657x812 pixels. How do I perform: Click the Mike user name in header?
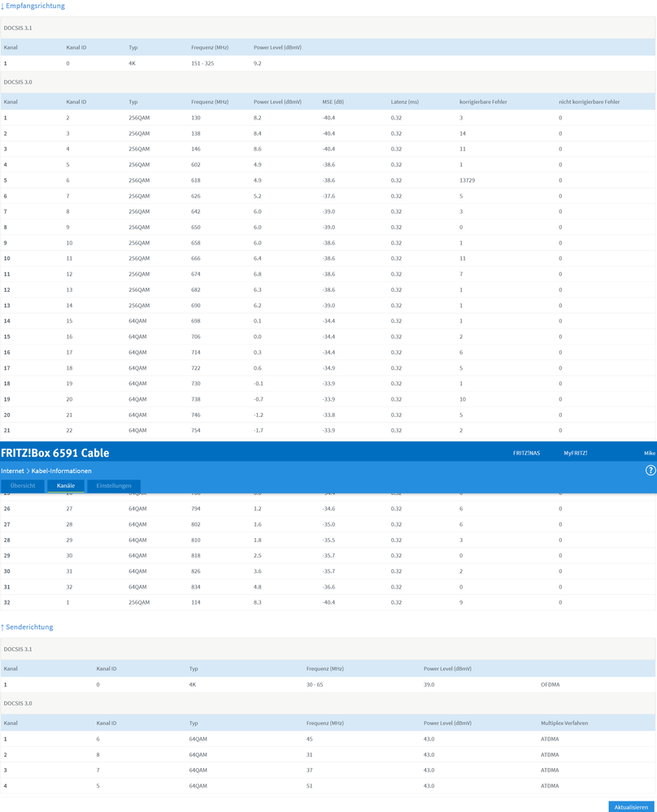click(650, 453)
